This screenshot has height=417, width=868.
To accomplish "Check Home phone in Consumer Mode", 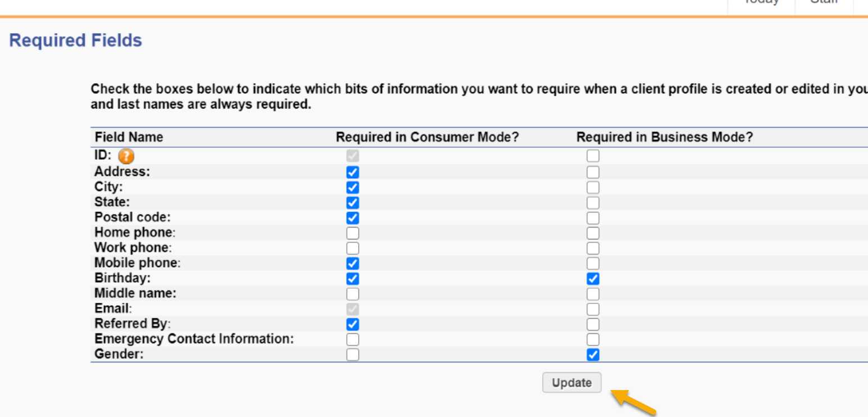I will click(x=353, y=233).
